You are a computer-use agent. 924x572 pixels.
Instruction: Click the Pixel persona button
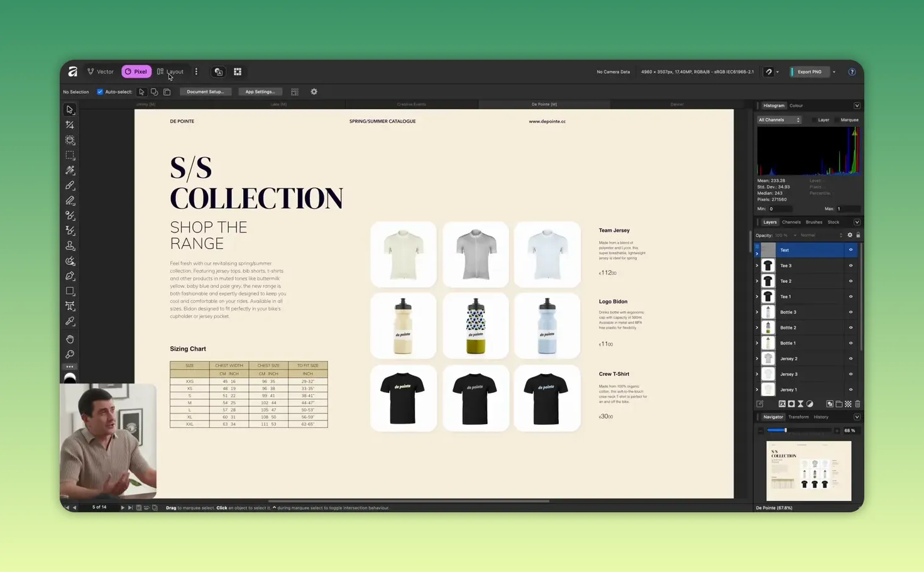pos(136,72)
